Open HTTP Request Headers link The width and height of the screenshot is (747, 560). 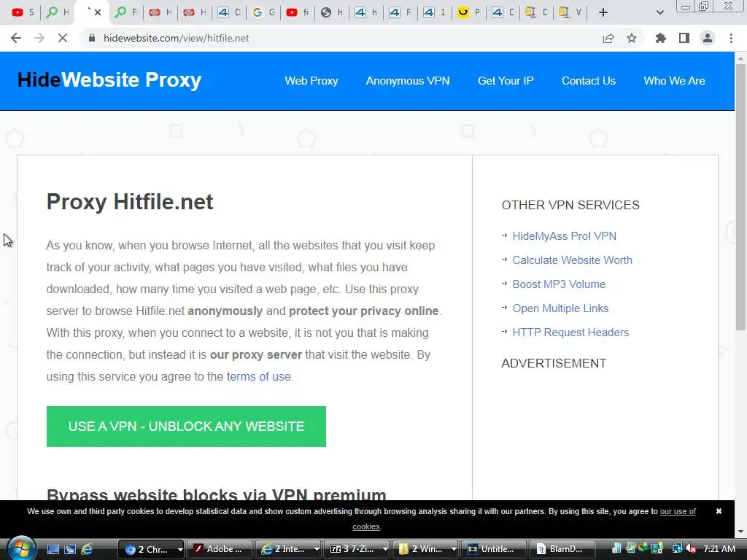click(570, 332)
